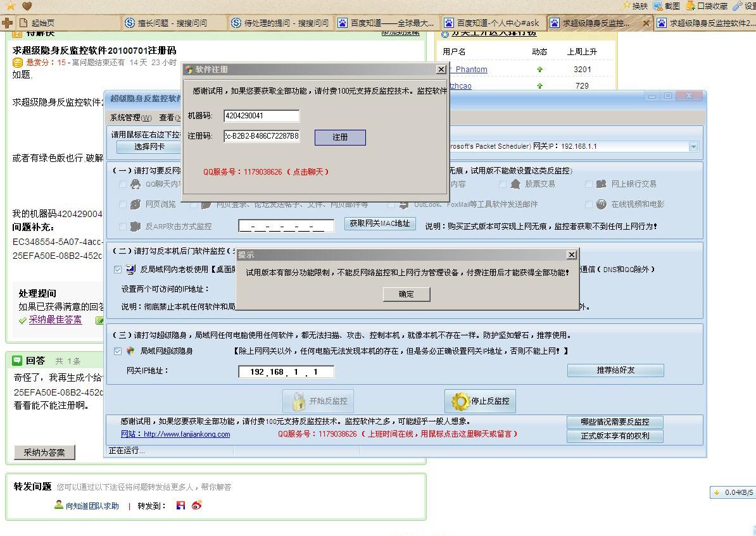
Task: Click the red QQ服务号 link at the window bottom
Action: tap(398, 434)
